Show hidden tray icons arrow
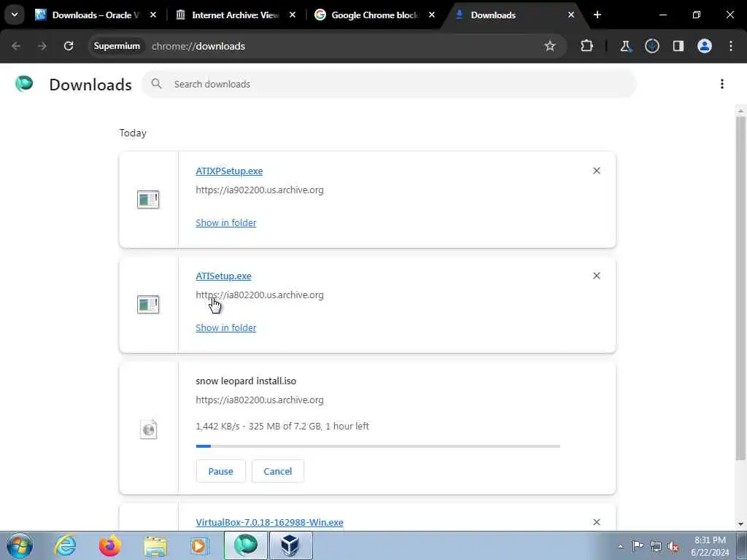 (x=620, y=546)
